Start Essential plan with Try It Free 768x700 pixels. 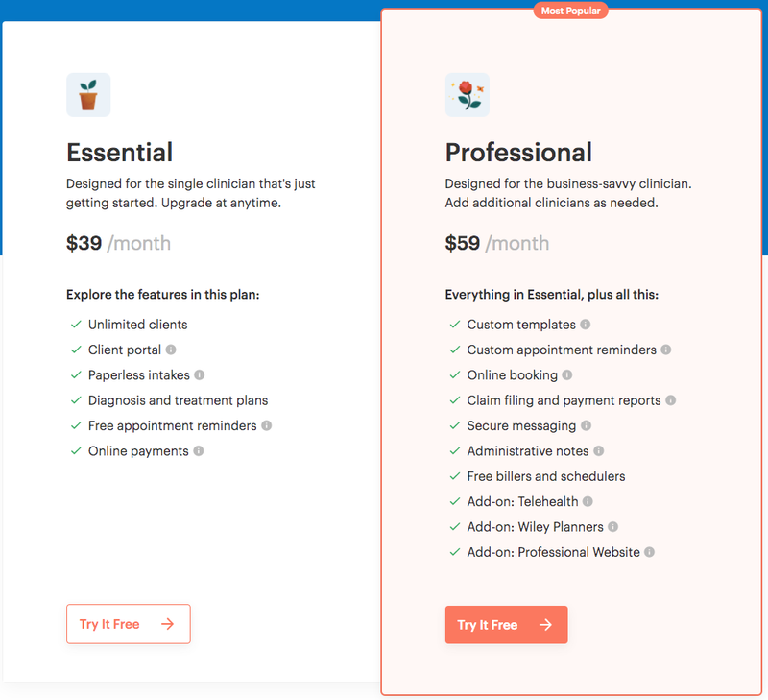click(x=129, y=624)
